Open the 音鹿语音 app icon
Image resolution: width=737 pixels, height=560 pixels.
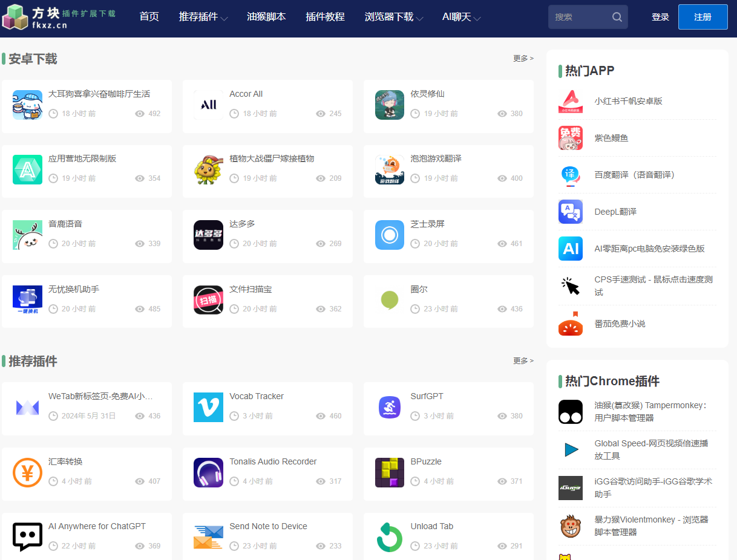click(x=27, y=235)
